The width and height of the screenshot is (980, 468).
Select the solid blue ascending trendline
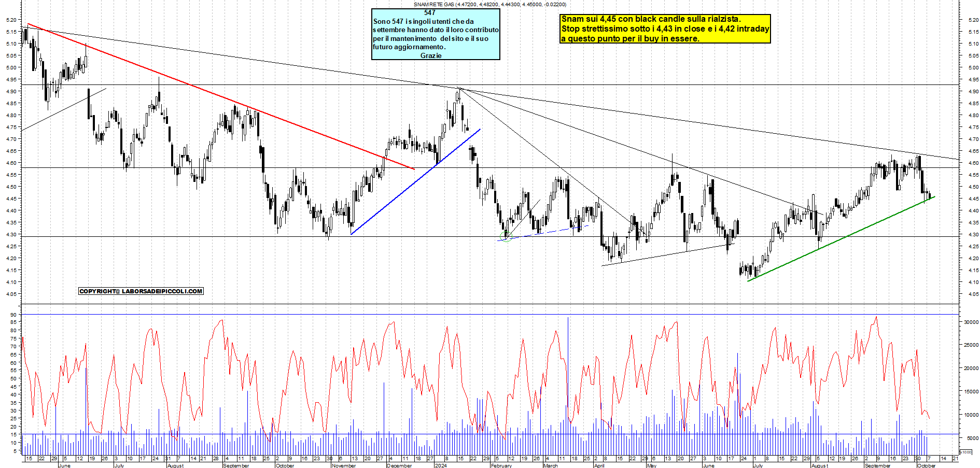(415, 182)
